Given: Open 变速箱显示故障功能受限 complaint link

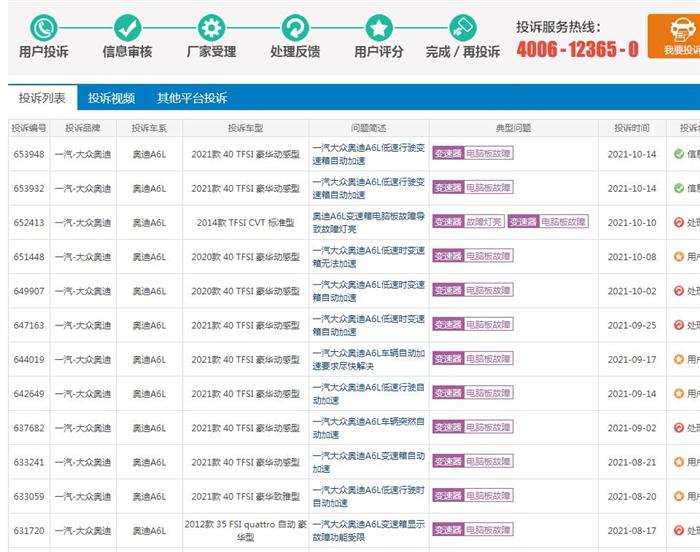Looking at the screenshot, I should coord(368,531).
